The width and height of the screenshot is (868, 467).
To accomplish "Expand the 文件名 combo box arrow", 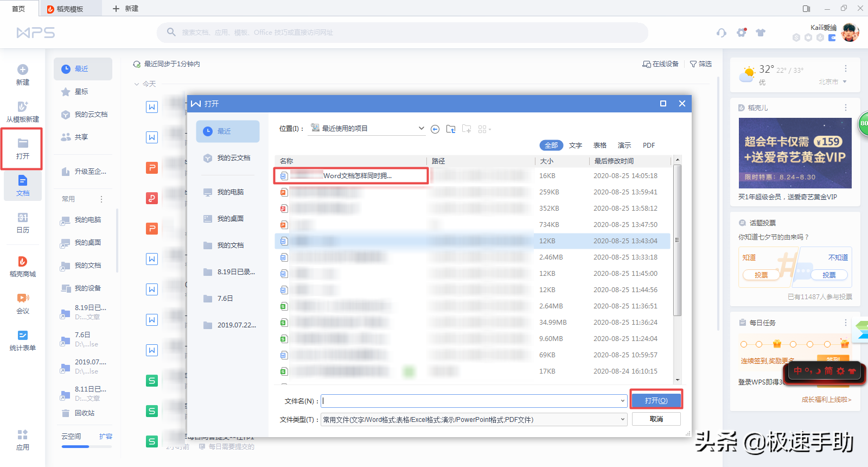I will (623, 401).
